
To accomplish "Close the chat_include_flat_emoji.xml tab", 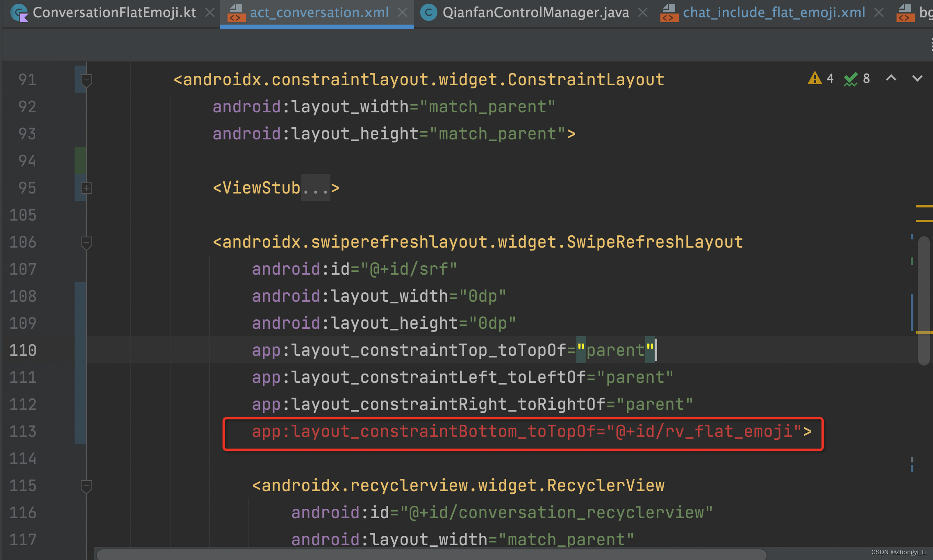I will point(878,12).
